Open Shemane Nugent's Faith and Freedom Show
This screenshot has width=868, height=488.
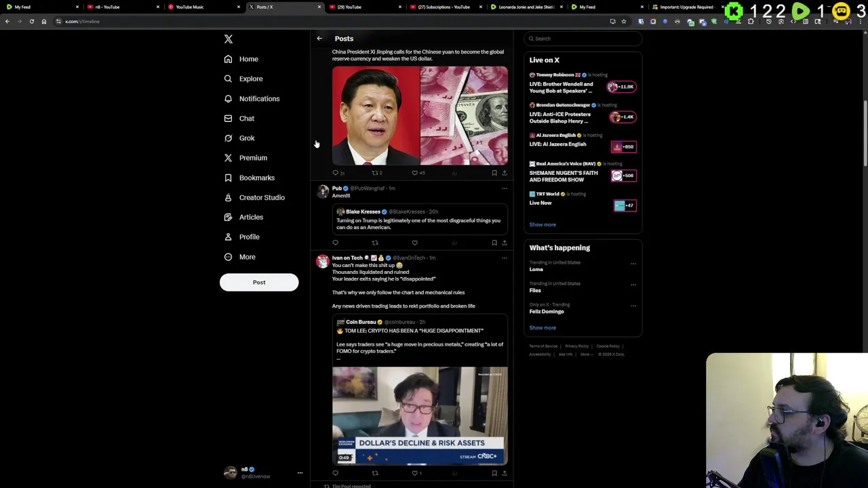click(583, 172)
